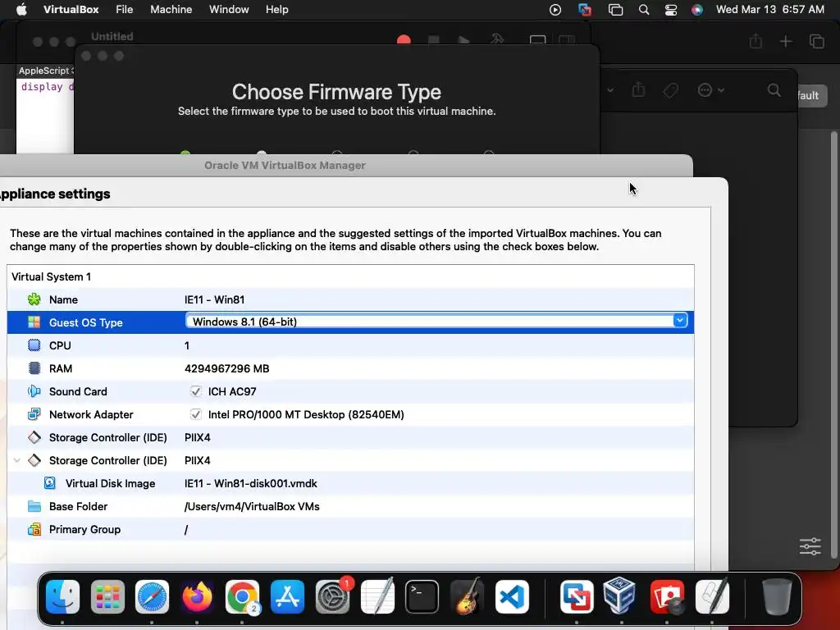840x630 pixels.
Task: Open the Machine menu
Action: pos(171,10)
